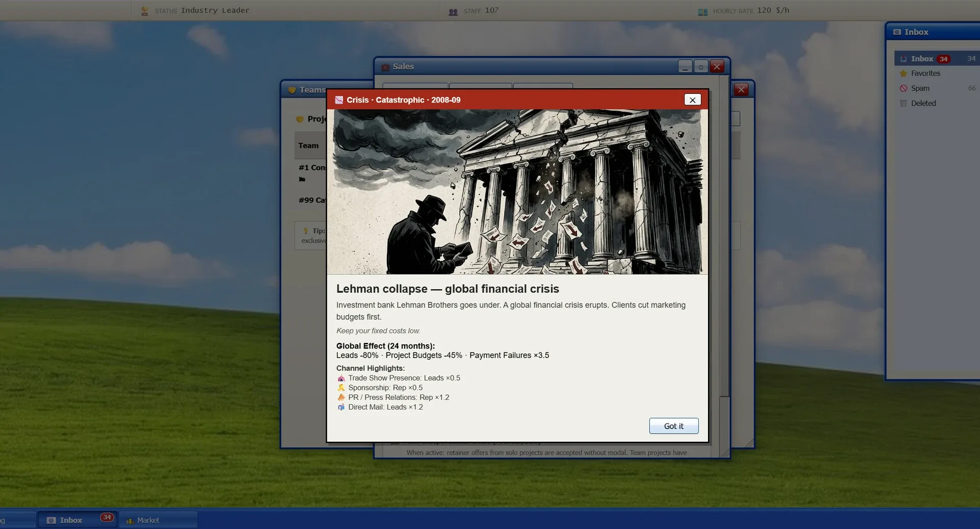The width and height of the screenshot is (980, 529).
Task: Open the Inbox folder in Inbox window
Action: point(937,59)
